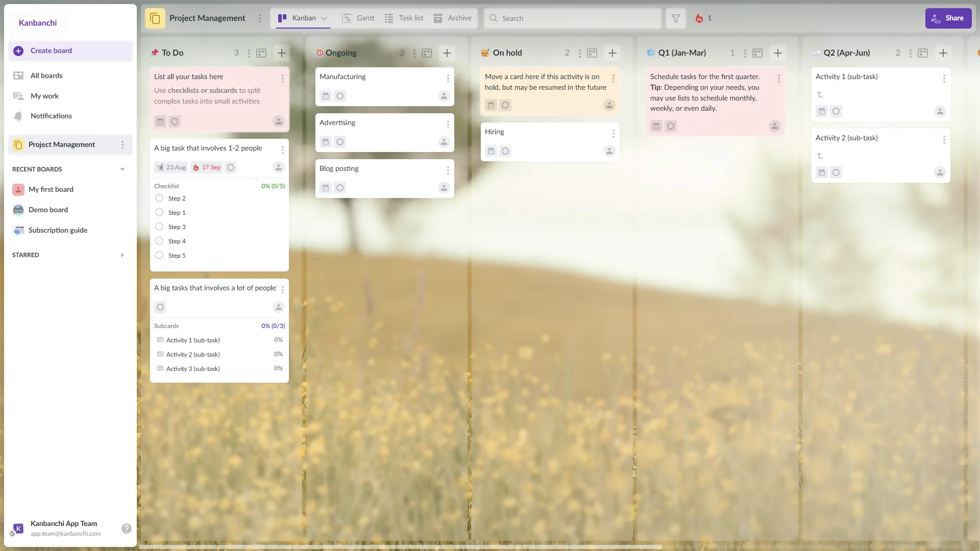Click assignee avatar on Manufacturing card

click(x=444, y=96)
